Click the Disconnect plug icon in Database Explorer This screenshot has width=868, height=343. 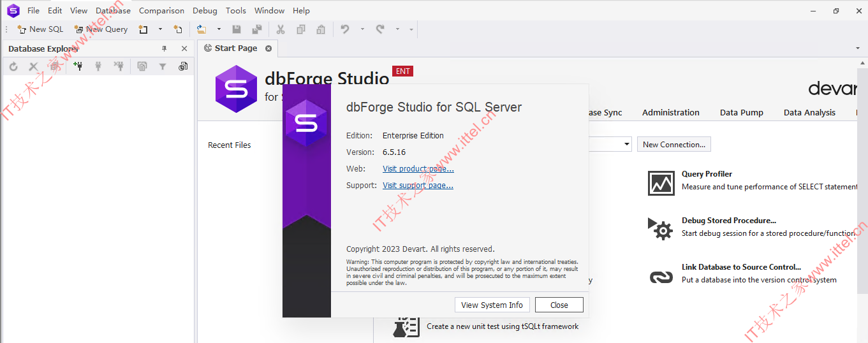[x=118, y=66]
